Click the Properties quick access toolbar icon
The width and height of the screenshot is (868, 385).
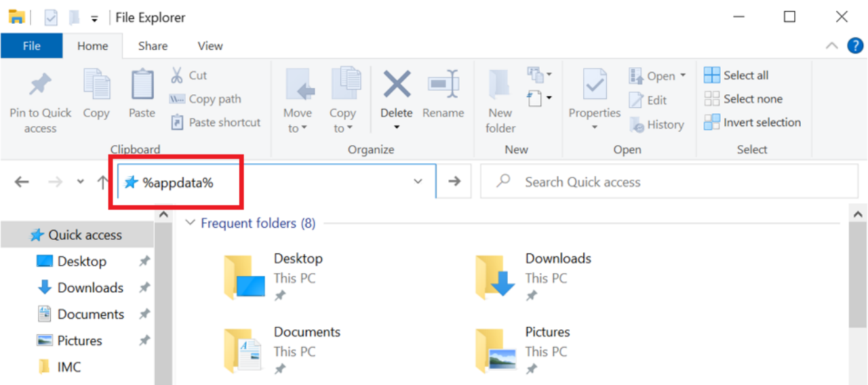pyautogui.click(x=52, y=17)
